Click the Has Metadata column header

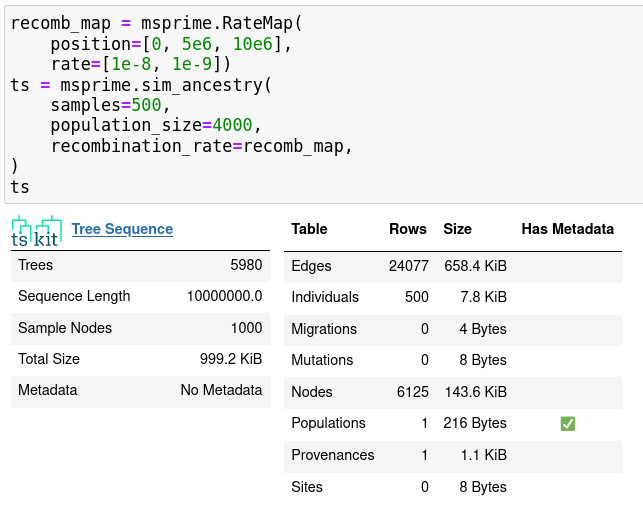click(567, 229)
